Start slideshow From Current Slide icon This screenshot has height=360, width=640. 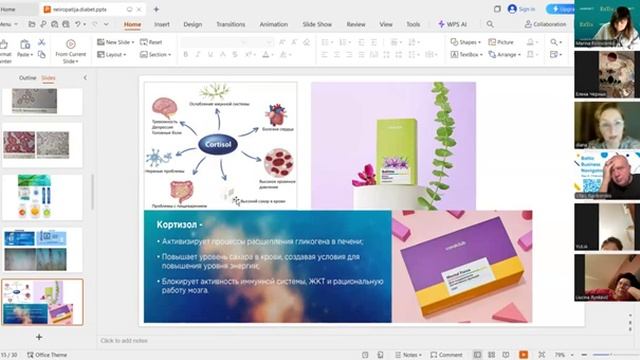[71, 44]
